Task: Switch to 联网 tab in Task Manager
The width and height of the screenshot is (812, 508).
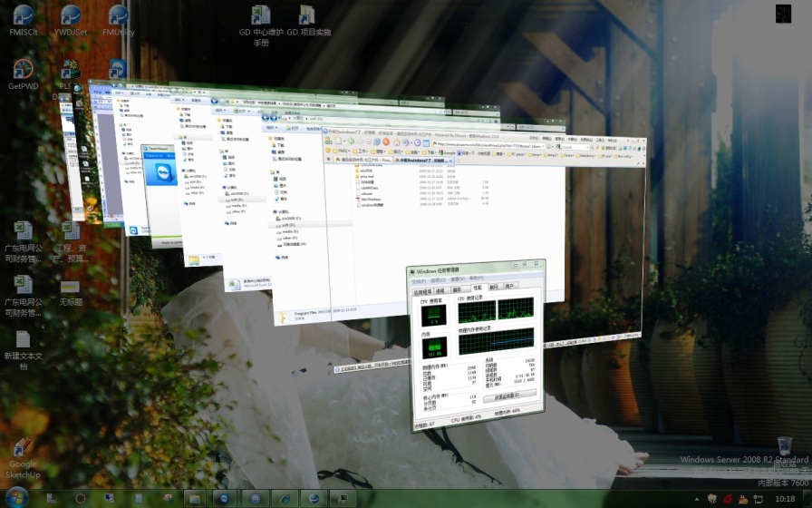Action: [496, 288]
